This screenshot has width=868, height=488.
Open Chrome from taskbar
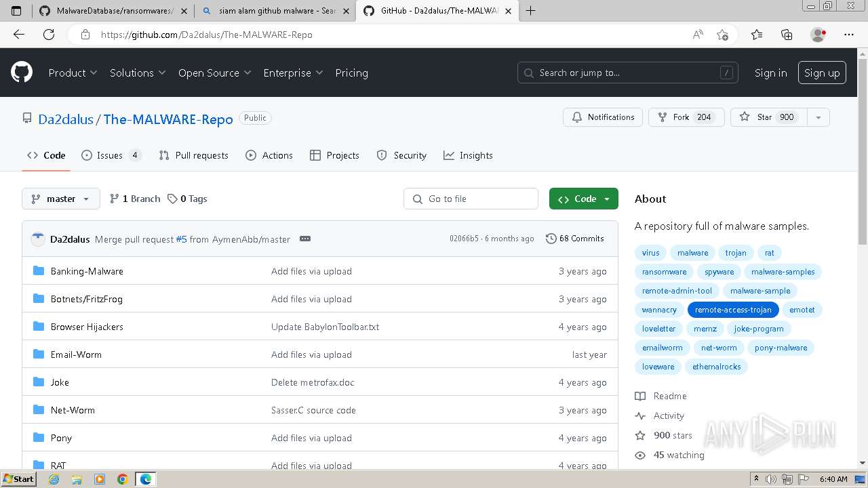tap(122, 479)
